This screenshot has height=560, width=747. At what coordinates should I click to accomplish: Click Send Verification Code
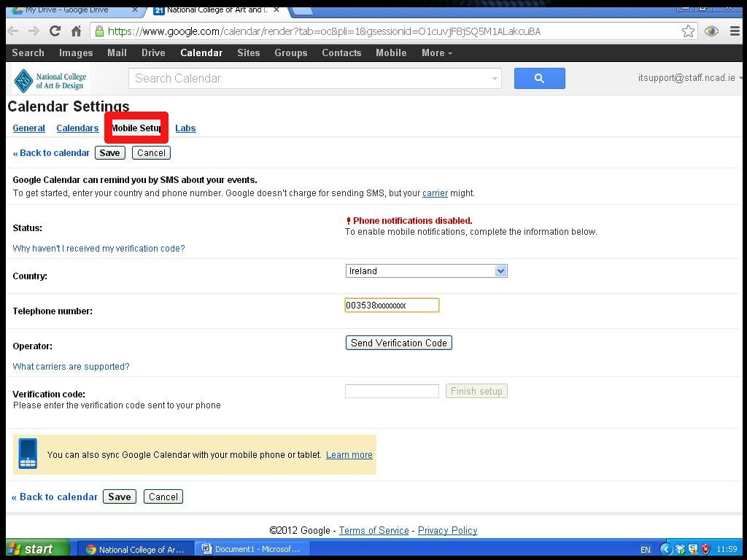coord(399,343)
